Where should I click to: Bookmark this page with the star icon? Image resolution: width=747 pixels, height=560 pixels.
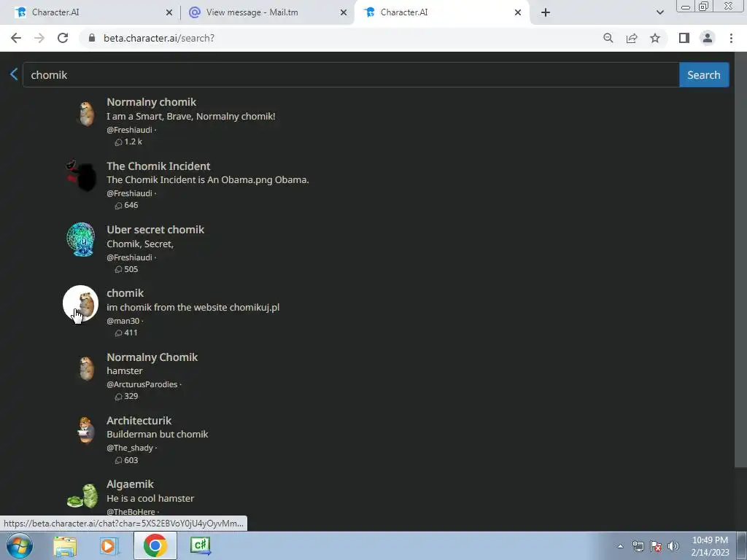tap(655, 38)
